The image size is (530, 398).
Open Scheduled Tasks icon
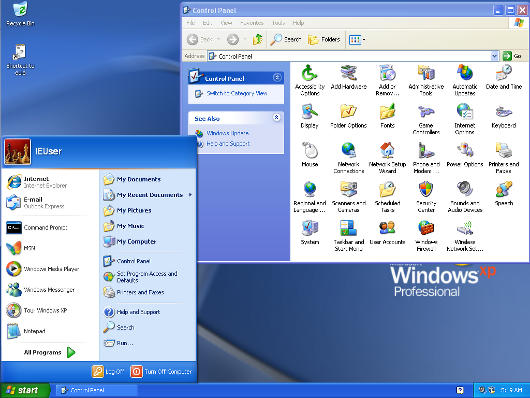387,196
